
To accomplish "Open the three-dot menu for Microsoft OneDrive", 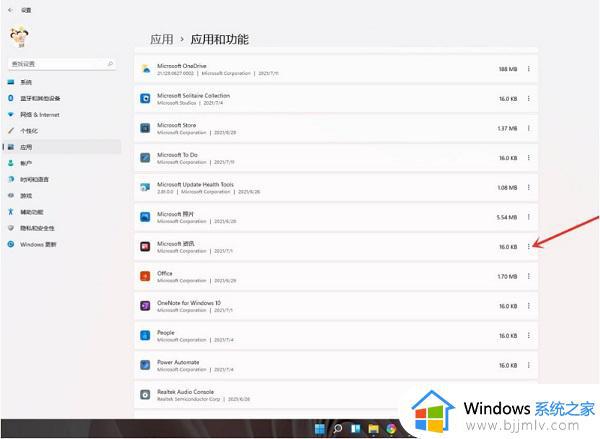I will point(529,69).
